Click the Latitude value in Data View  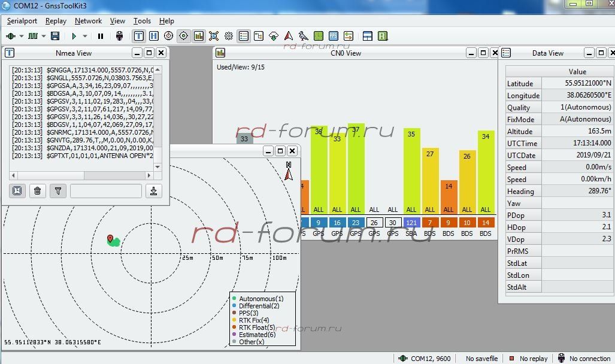[588, 83]
